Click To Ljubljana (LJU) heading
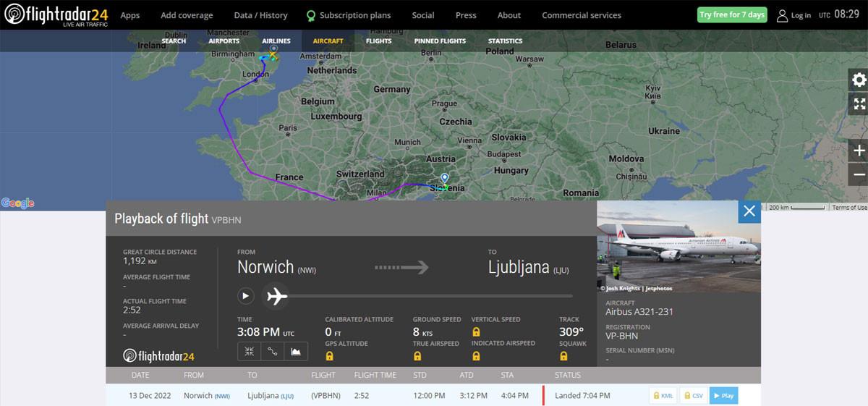The width and height of the screenshot is (868, 406). (529, 266)
